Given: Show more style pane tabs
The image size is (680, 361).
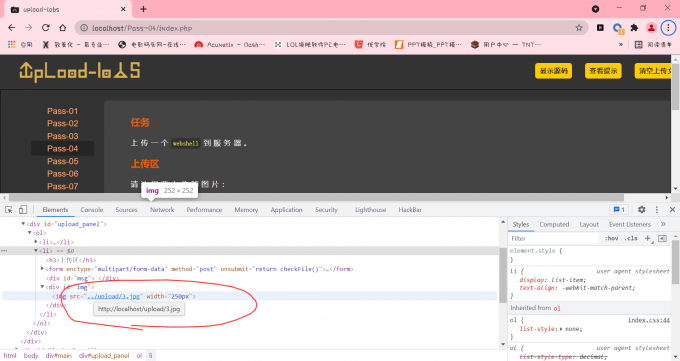Looking at the screenshot, I should click(663, 224).
